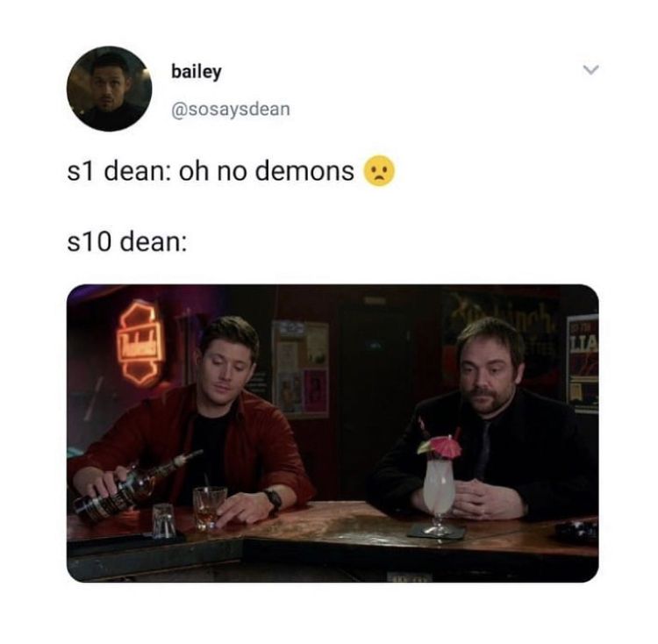Open the attached bar scene image
The width and height of the screenshot is (658, 644).
pyautogui.click(x=333, y=433)
